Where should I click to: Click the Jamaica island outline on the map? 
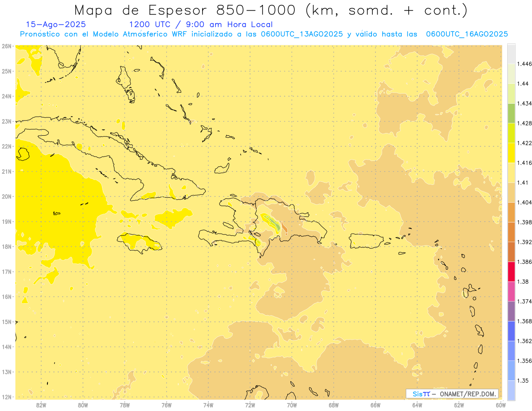coord(139,243)
